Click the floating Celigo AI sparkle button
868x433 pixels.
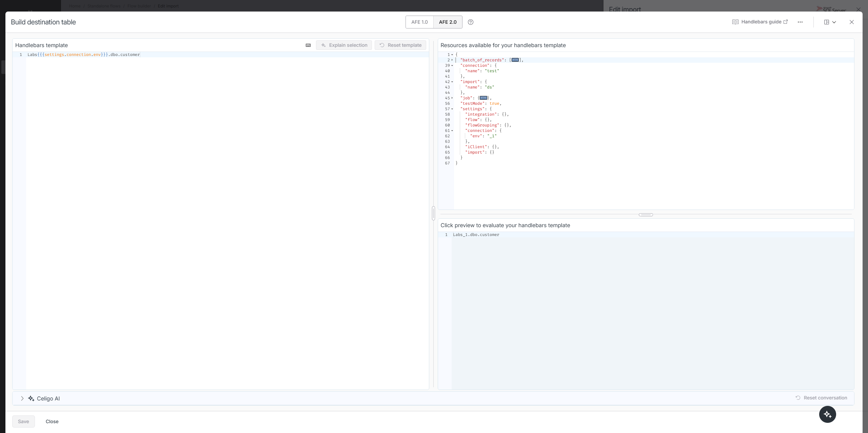(x=827, y=414)
